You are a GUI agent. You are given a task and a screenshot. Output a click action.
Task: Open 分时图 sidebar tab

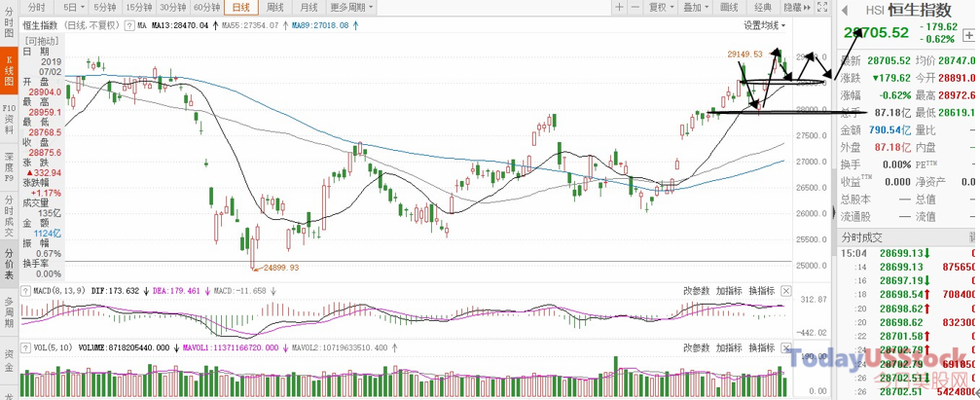tap(9, 23)
